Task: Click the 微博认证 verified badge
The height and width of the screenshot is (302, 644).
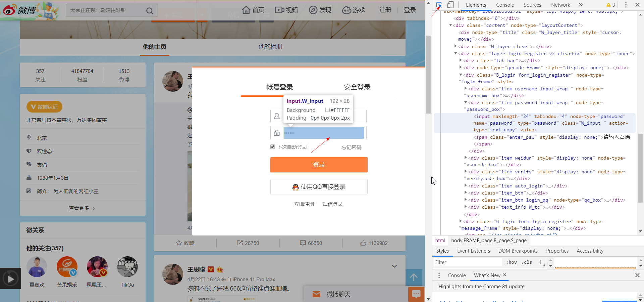Action: pyautogui.click(x=44, y=107)
